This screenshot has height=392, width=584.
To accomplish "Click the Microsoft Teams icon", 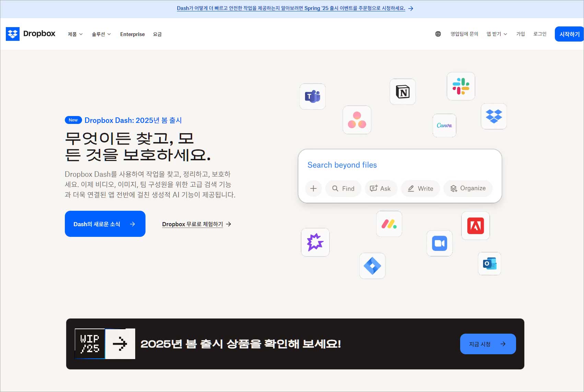I will click(312, 96).
